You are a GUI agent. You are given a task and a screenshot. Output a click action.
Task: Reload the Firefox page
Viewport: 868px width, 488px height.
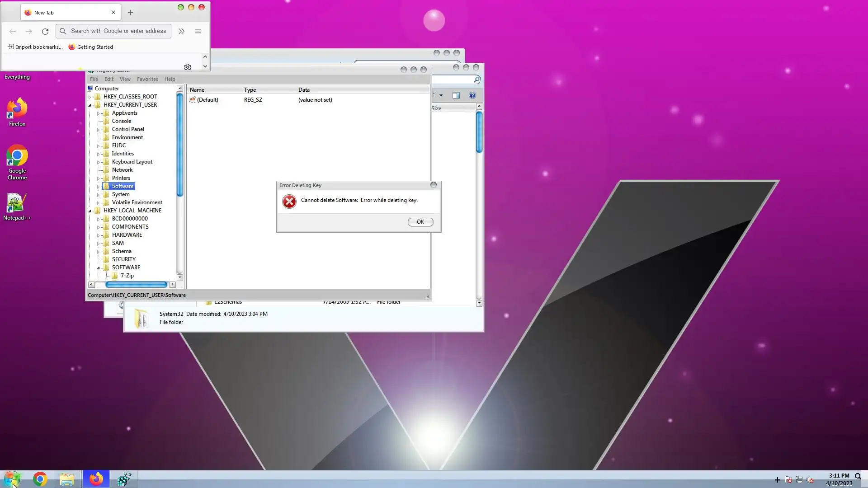(x=45, y=31)
